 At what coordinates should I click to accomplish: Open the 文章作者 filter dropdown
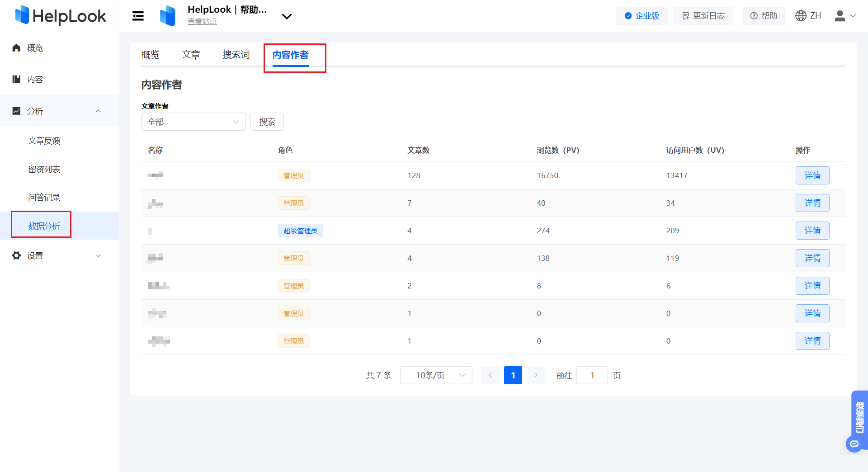pos(193,122)
